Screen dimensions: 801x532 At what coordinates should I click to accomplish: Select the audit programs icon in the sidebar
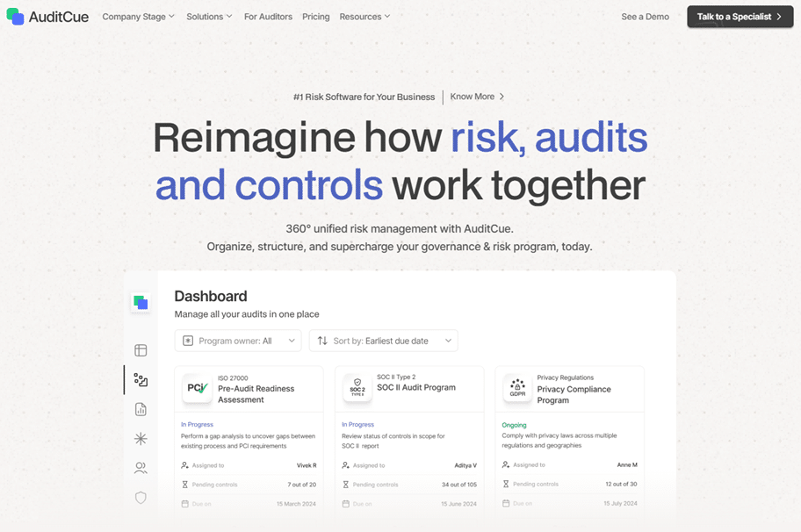(x=141, y=380)
